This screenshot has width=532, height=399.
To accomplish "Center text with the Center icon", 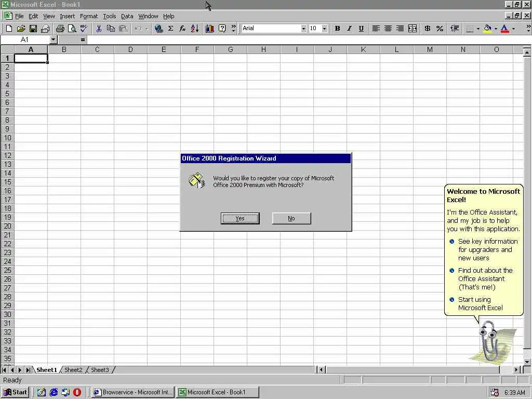I will tap(388, 29).
